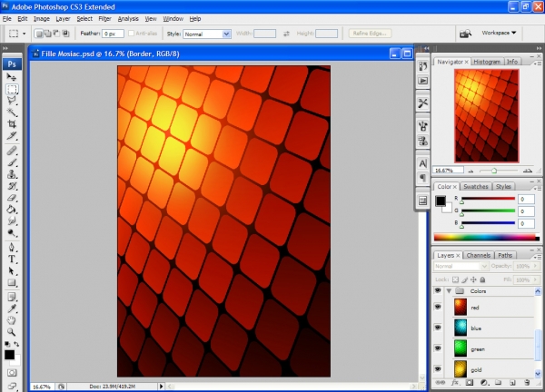Toggle lock transparent pixels
Viewport: 545px width, 392px height.
pos(455,279)
